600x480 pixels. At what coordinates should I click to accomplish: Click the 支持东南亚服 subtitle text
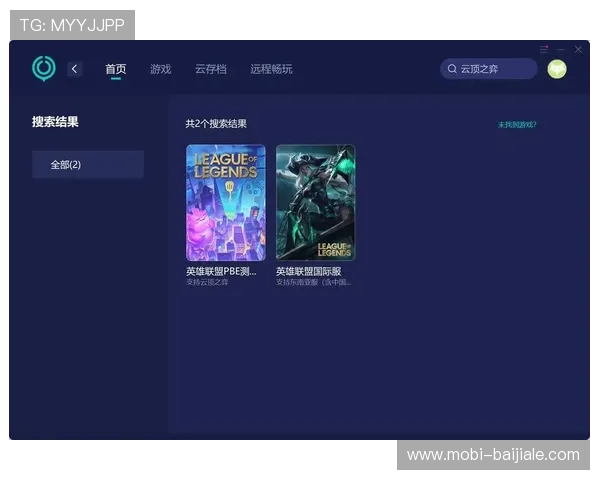313,282
